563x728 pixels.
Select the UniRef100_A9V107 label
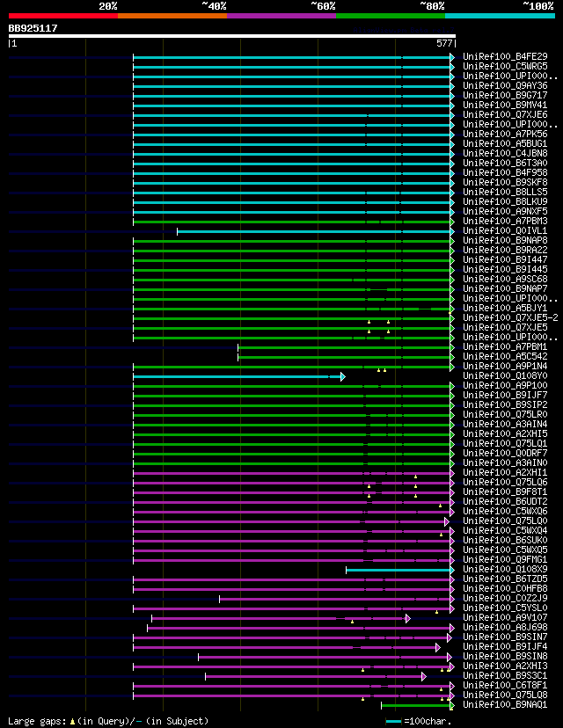(x=505, y=618)
